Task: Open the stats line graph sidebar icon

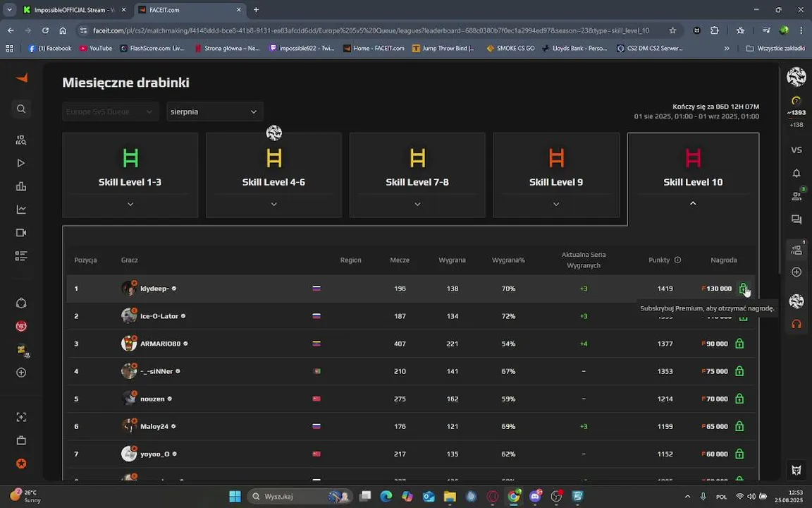Action: click(21, 210)
